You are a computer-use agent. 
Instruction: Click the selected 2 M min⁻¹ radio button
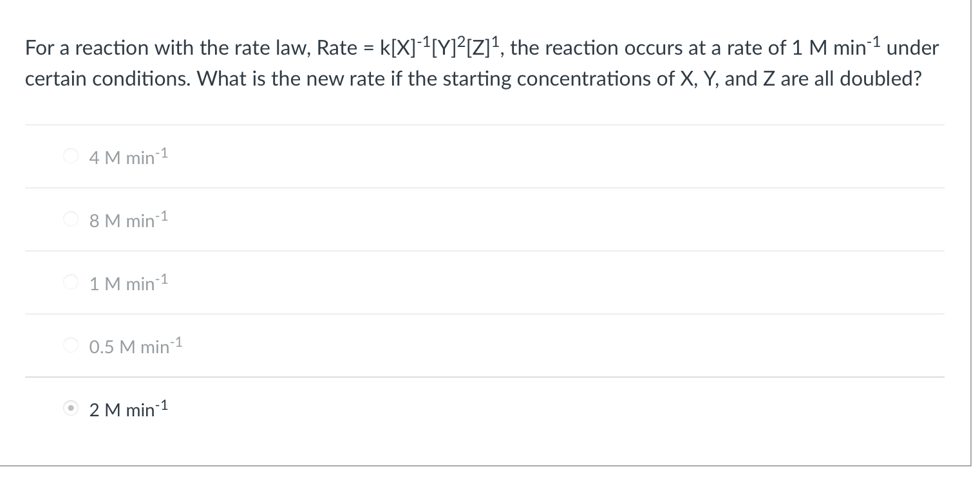tap(71, 407)
